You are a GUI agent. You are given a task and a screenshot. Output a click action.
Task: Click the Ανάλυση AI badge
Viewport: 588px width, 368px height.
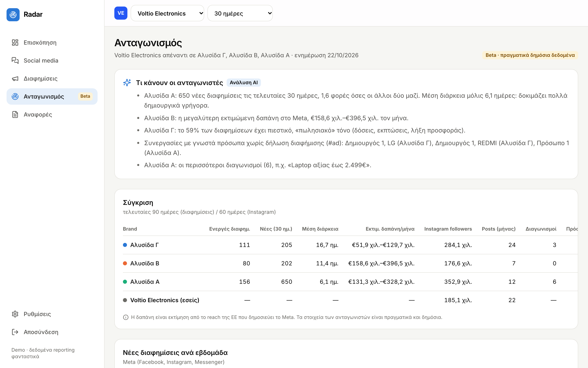tap(244, 83)
